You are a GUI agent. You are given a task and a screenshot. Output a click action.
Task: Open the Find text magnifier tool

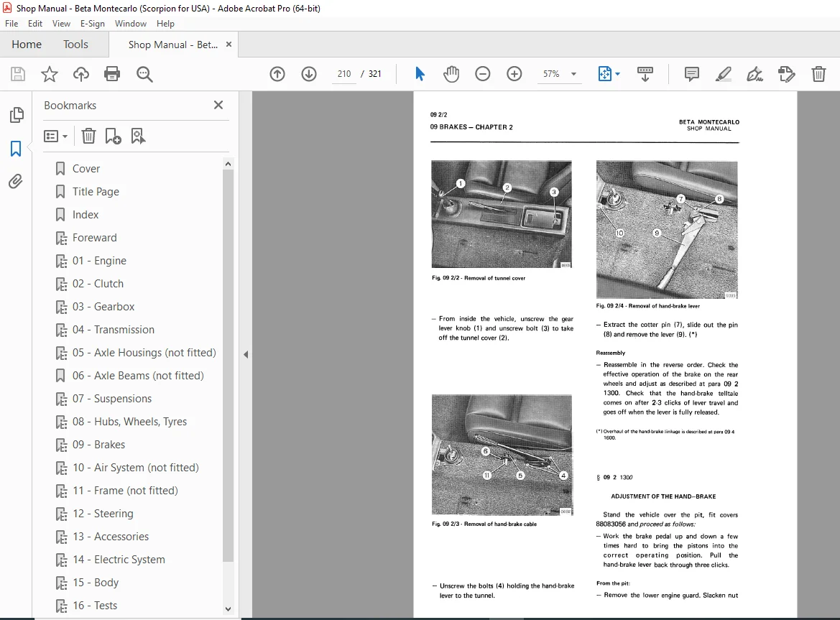144,74
